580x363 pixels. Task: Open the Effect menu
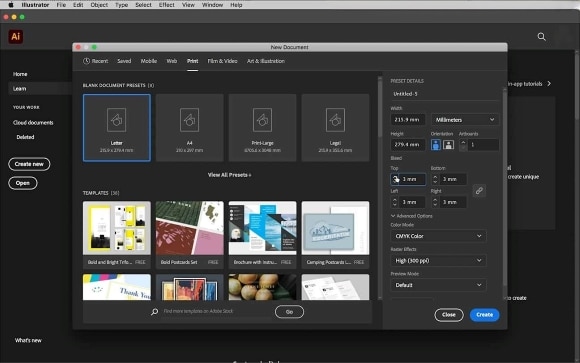pos(166,5)
